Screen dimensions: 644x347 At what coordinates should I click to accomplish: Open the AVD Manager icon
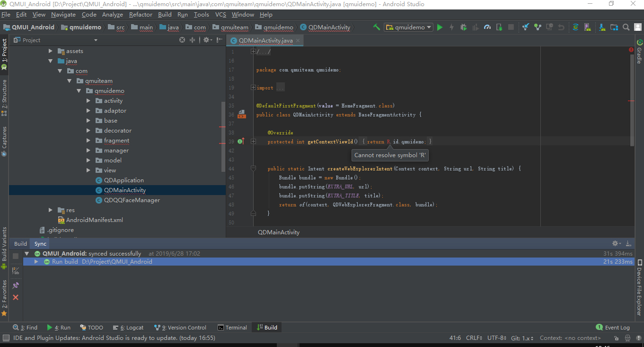[x=587, y=27]
